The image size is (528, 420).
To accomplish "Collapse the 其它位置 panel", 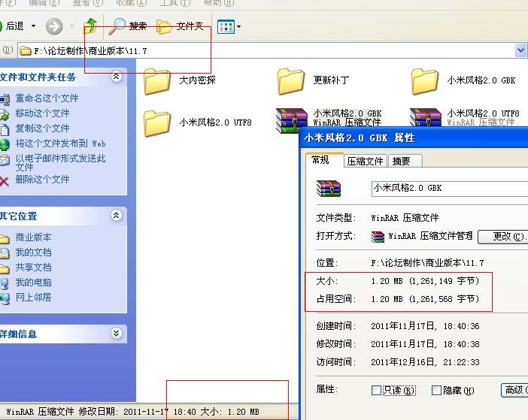I will (116, 215).
